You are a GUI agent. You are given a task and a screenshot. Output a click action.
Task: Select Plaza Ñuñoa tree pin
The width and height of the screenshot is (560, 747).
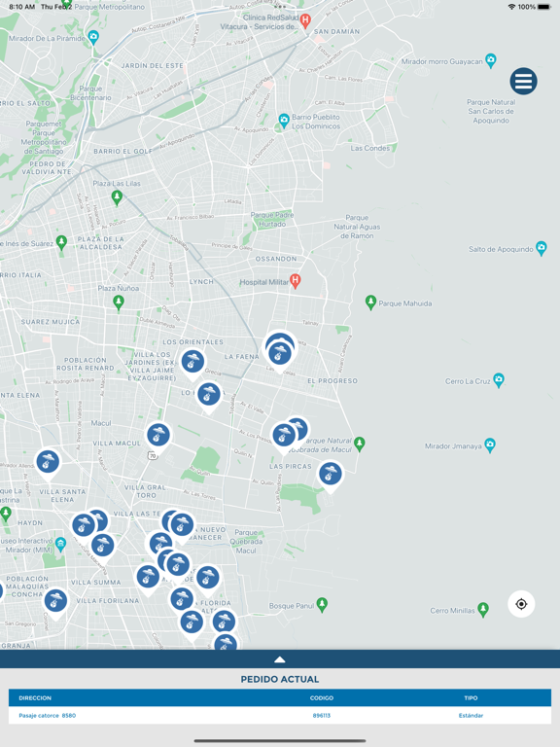pyautogui.click(x=119, y=302)
